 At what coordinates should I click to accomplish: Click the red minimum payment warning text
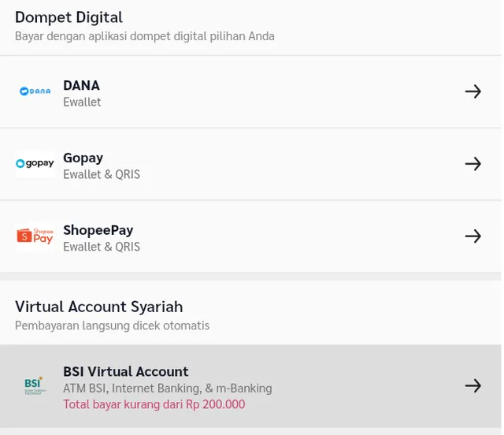(154, 404)
